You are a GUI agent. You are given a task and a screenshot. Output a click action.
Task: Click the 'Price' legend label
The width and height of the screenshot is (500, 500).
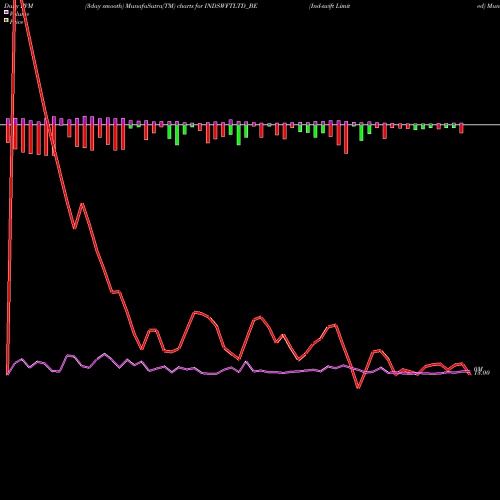pos(17,22)
